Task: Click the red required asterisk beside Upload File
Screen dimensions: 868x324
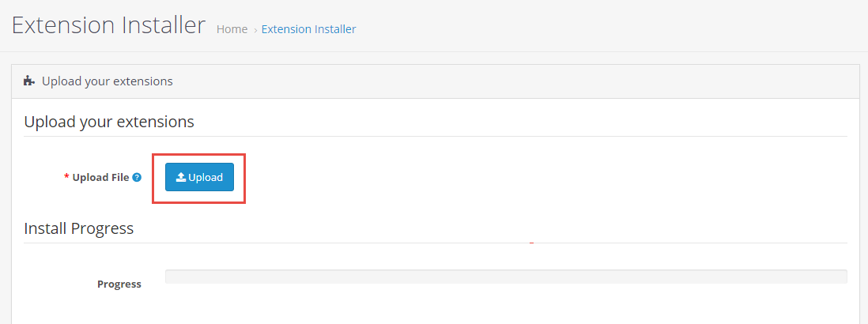Action: [67, 176]
